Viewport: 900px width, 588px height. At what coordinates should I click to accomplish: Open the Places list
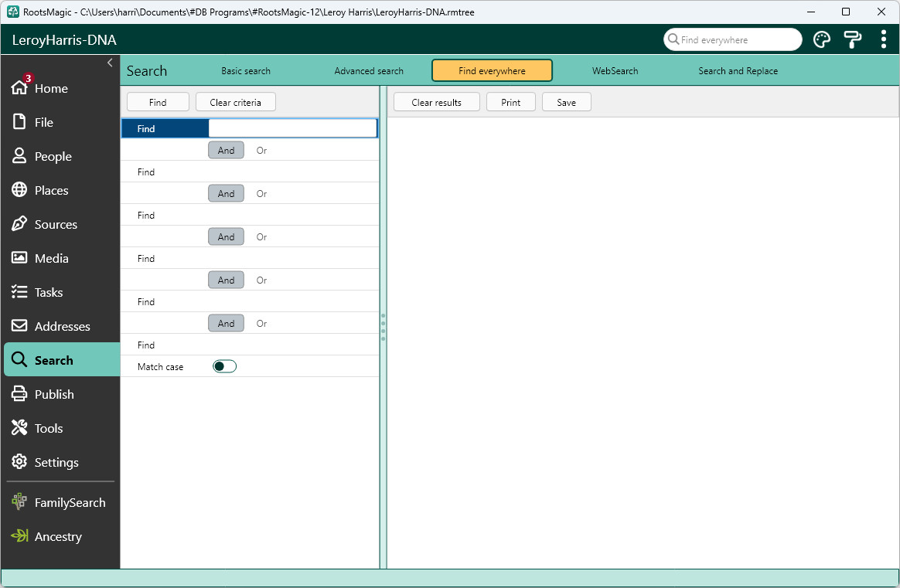pyautogui.click(x=61, y=190)
